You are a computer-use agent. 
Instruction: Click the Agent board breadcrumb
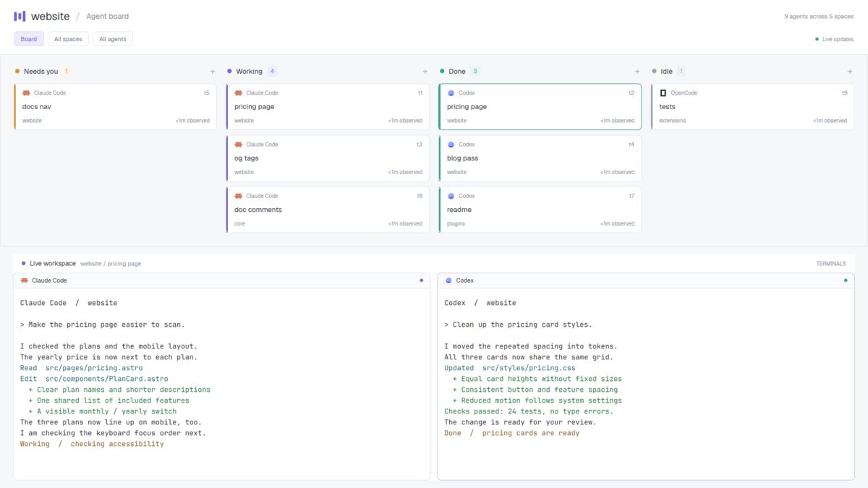[x=107, y=17]
